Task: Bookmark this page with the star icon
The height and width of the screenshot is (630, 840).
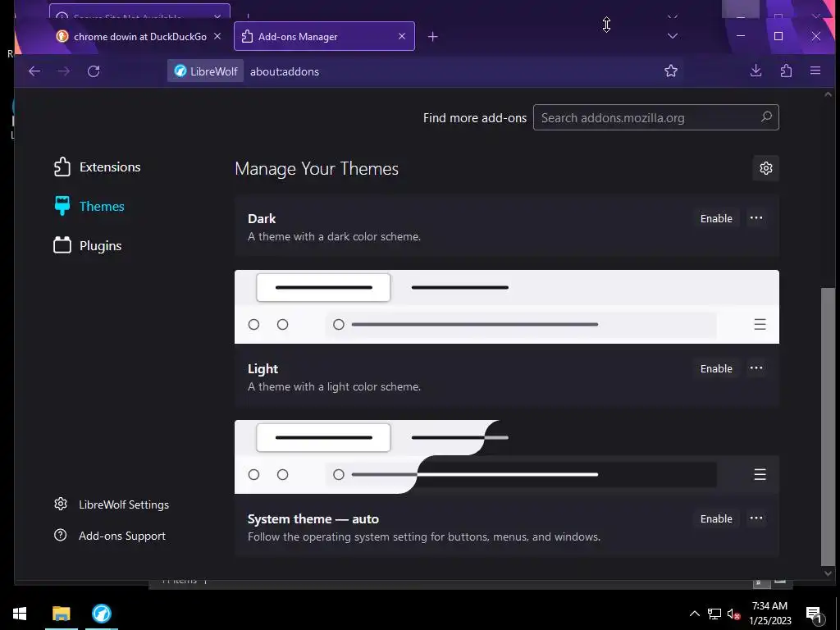Action: click(671, 71)
